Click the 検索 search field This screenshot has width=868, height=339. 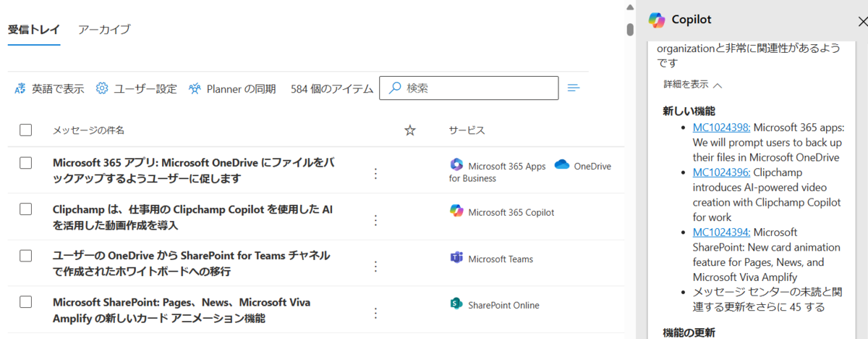pos(469,88)
